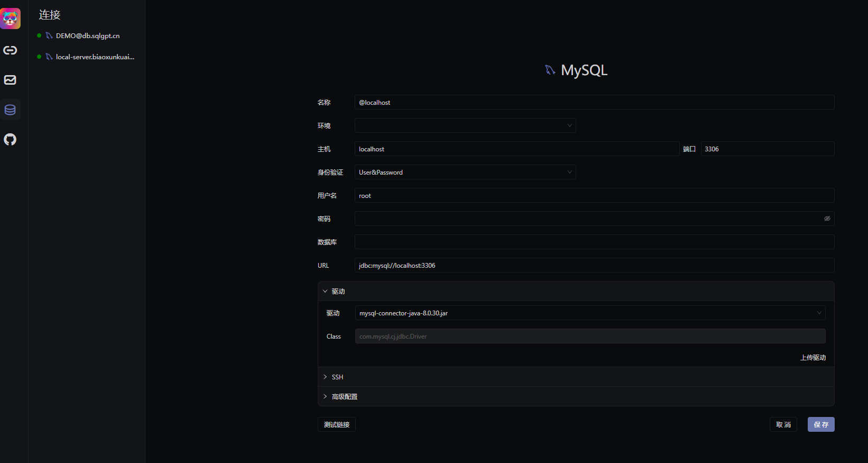Focus the 密码 password field
This screenshot has height=463, width=868.
click(594, 219)
